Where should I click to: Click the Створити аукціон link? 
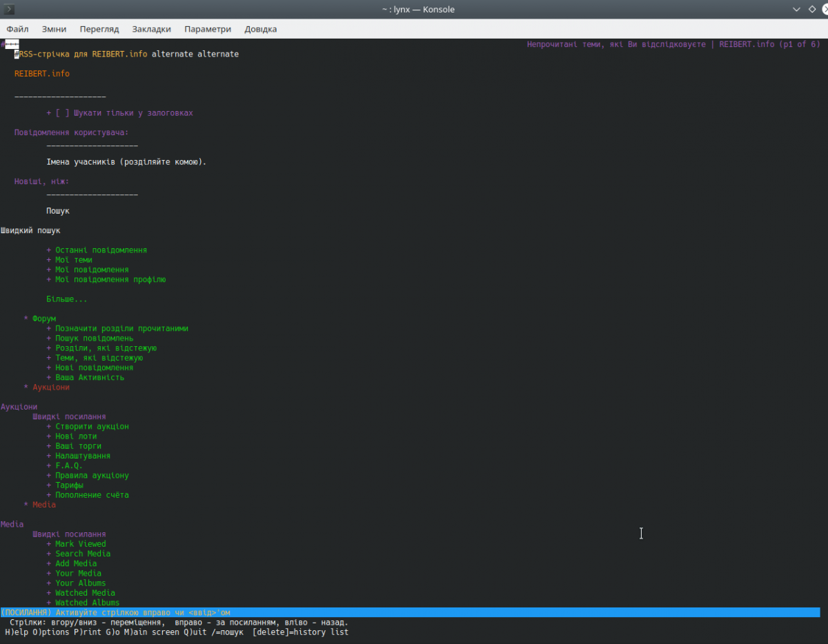pyautogui.click(x=92, y=427)
